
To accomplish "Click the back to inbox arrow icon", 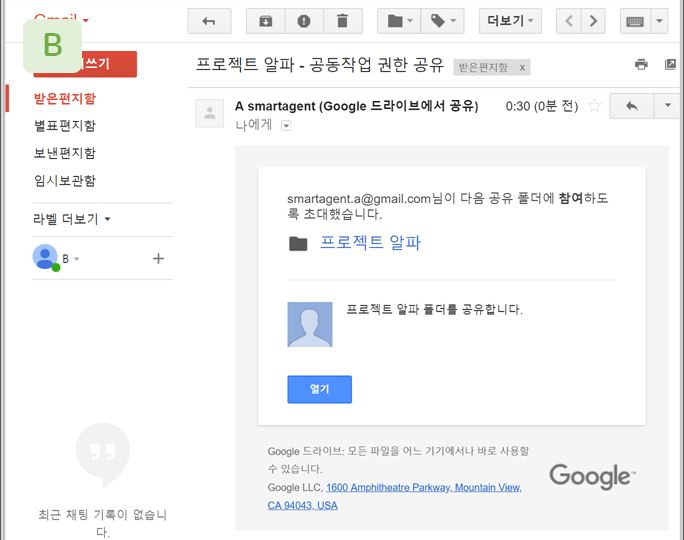I will coord(209,21).
